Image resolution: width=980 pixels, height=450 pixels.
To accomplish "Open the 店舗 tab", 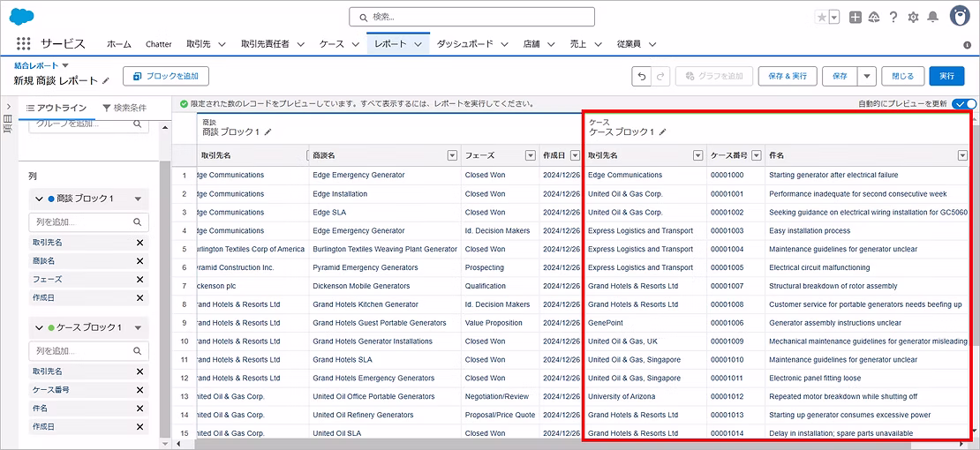I will 531,44.
